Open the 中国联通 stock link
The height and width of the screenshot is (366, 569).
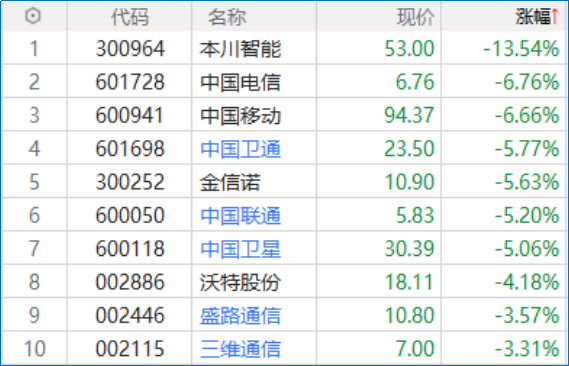[241, 216]
